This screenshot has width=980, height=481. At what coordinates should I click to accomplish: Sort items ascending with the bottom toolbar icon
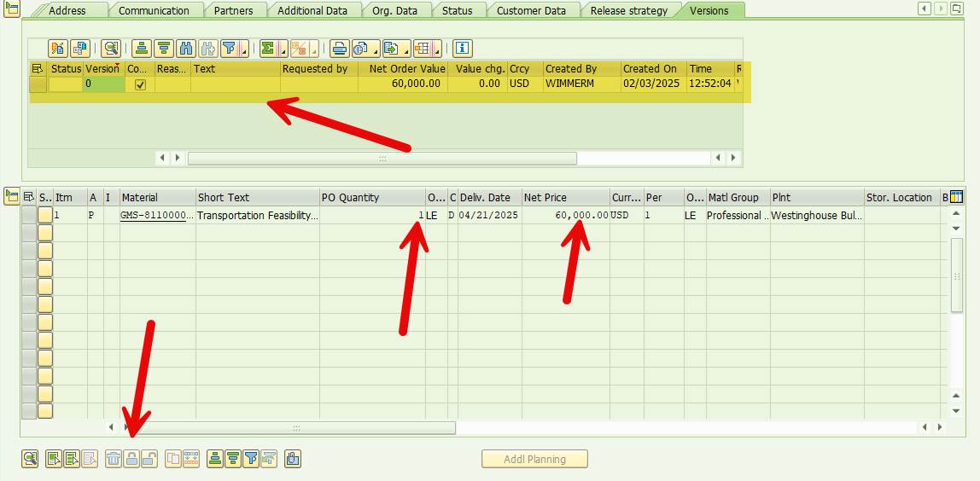(215, 459)
